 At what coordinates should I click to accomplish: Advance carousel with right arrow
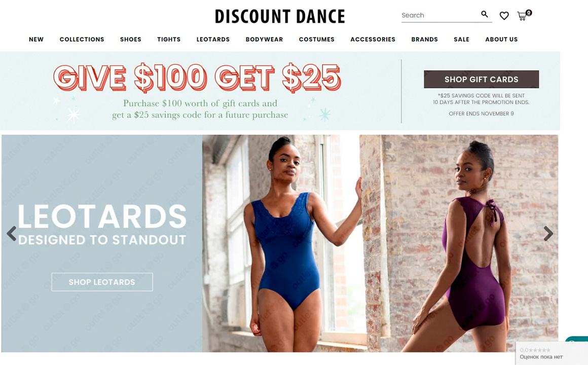(x=548, y=233)
